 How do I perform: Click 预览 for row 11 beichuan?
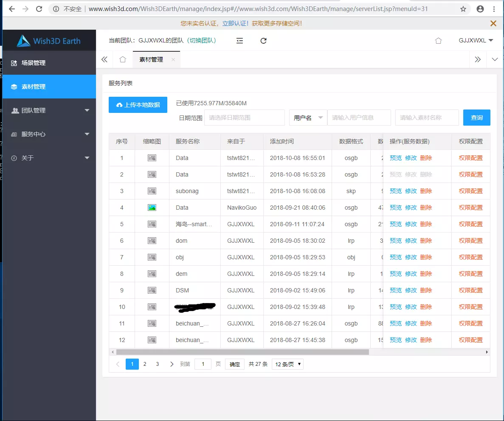tap(396, 323)
